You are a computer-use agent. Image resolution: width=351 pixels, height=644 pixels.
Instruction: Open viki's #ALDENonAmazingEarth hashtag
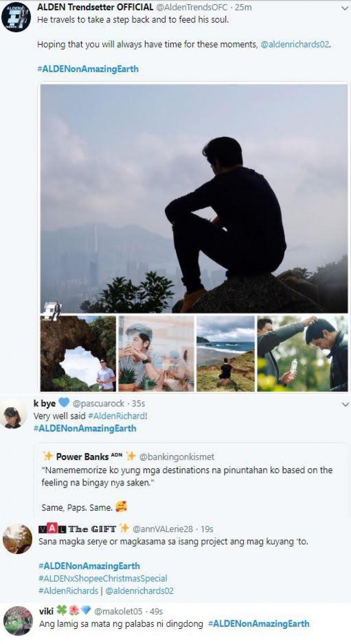point(259,624)
